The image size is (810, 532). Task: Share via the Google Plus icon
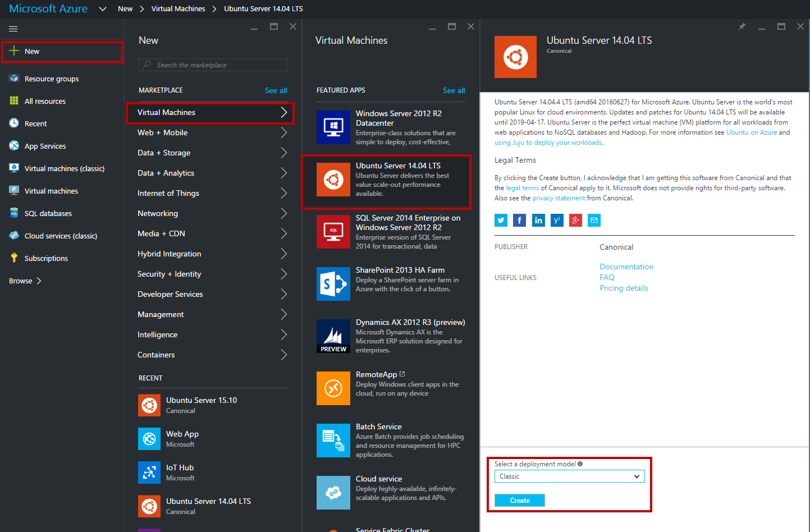point(575,220)
